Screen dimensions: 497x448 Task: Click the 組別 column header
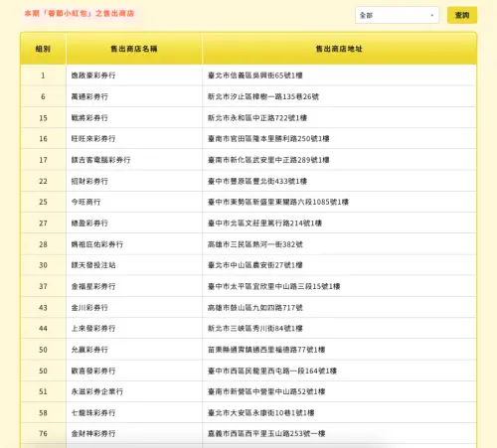pos(43,49)
